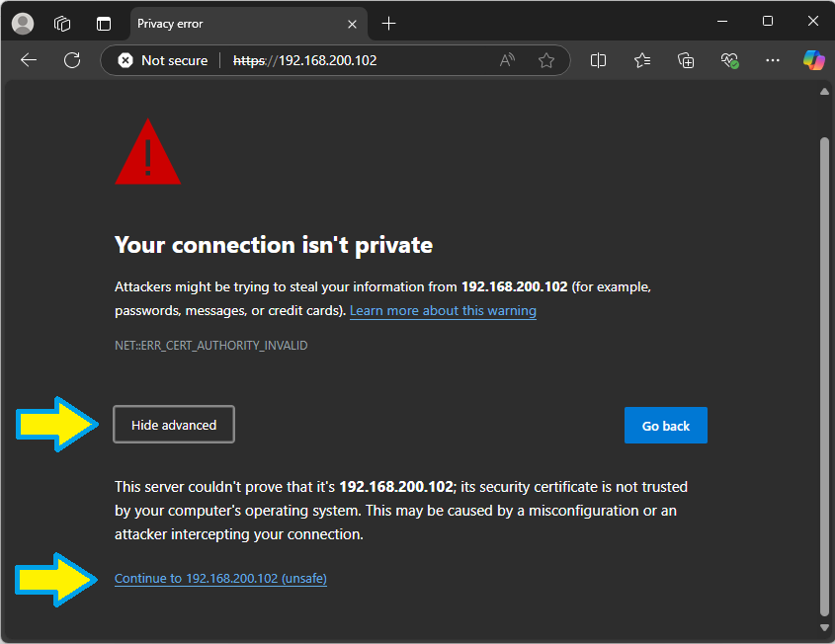Select the Privacy error tab
The width and height of the screenshot is (835, 644).
[x=237, y=23]
